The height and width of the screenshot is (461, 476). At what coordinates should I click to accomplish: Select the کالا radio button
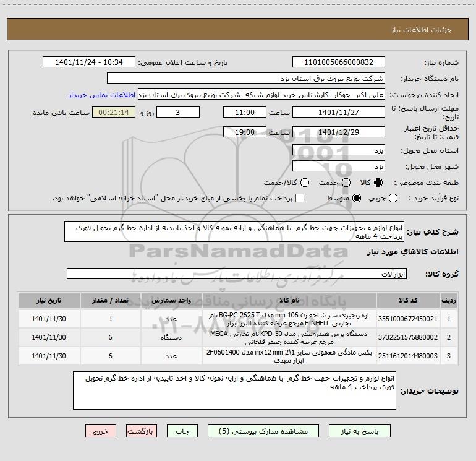[x=378, y=183]
